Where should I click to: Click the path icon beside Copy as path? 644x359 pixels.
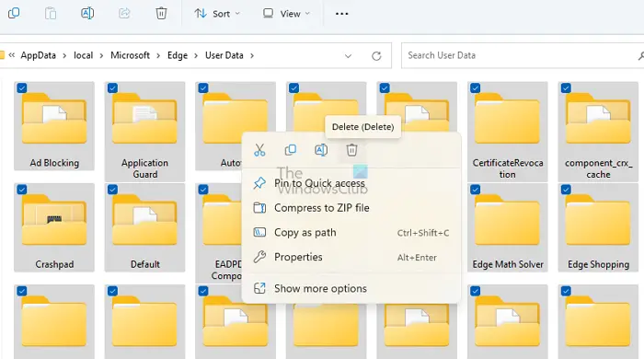pyautogui.click(x=259, y=232)
